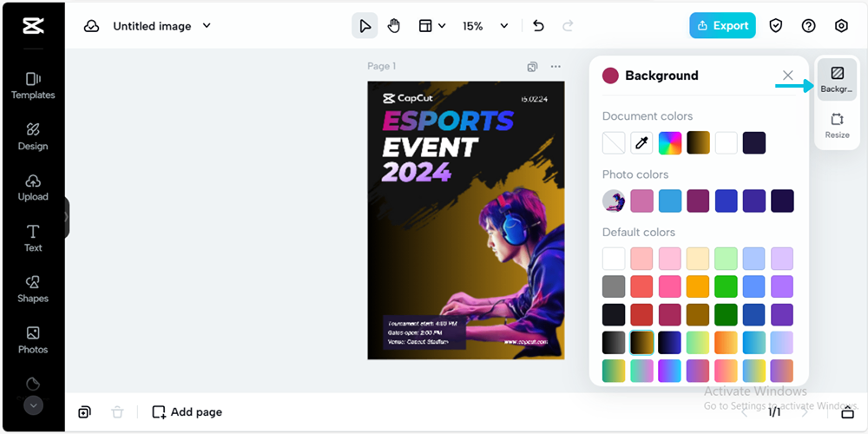Open the rainbow custom color picker
Screen dimensions: 868x434
670,143
